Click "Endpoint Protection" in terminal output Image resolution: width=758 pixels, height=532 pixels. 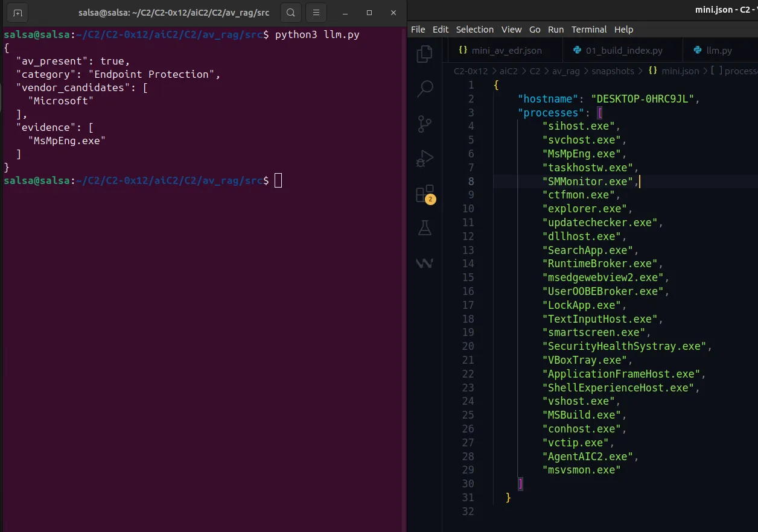point(151,74)
